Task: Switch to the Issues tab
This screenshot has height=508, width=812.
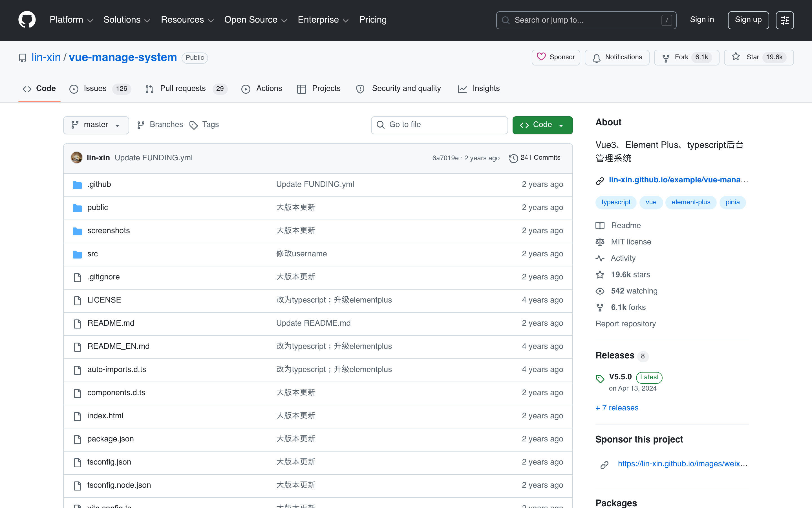Action: click(x=100, y=89)
